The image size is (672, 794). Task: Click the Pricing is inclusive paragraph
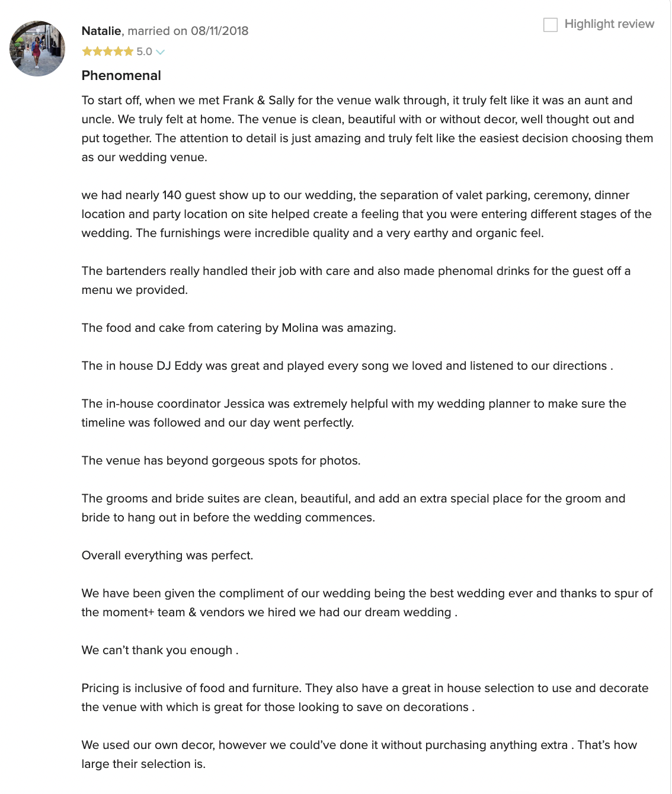365,697
